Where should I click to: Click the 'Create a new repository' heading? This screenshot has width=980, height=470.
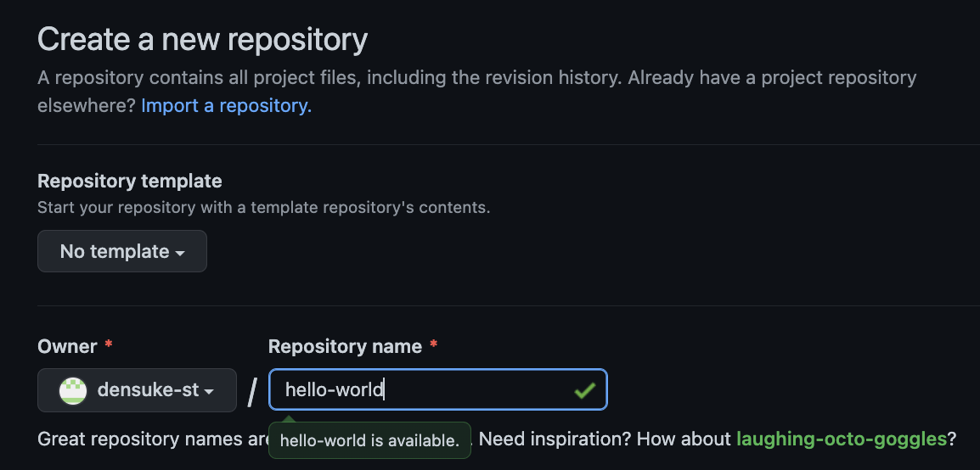(202, 39)
